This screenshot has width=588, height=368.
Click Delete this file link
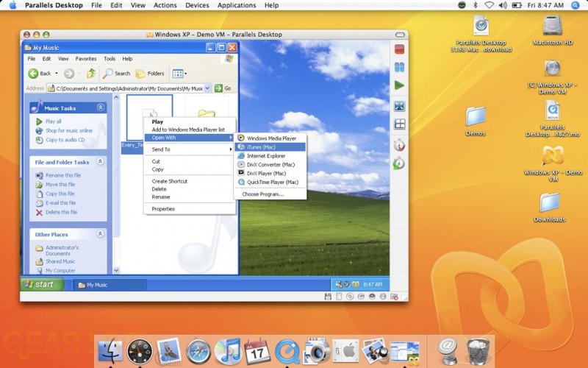coord(62,212)
